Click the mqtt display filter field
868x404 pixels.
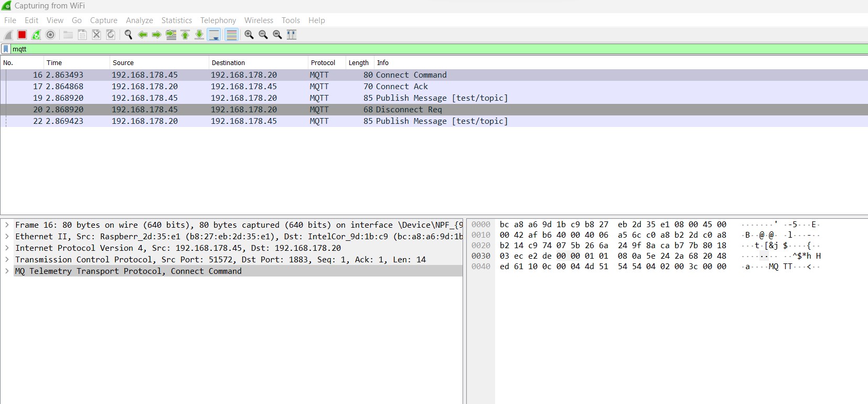tap(439, 49)
